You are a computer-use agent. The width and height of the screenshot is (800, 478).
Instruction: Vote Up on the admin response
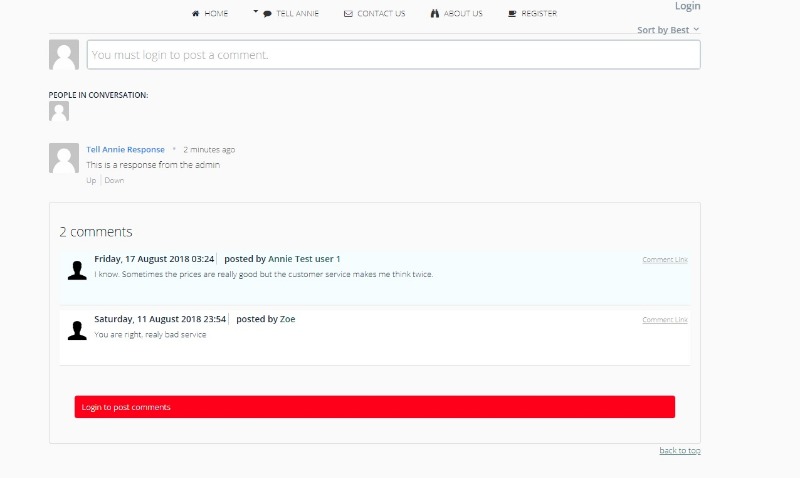[x=91, y=180]
